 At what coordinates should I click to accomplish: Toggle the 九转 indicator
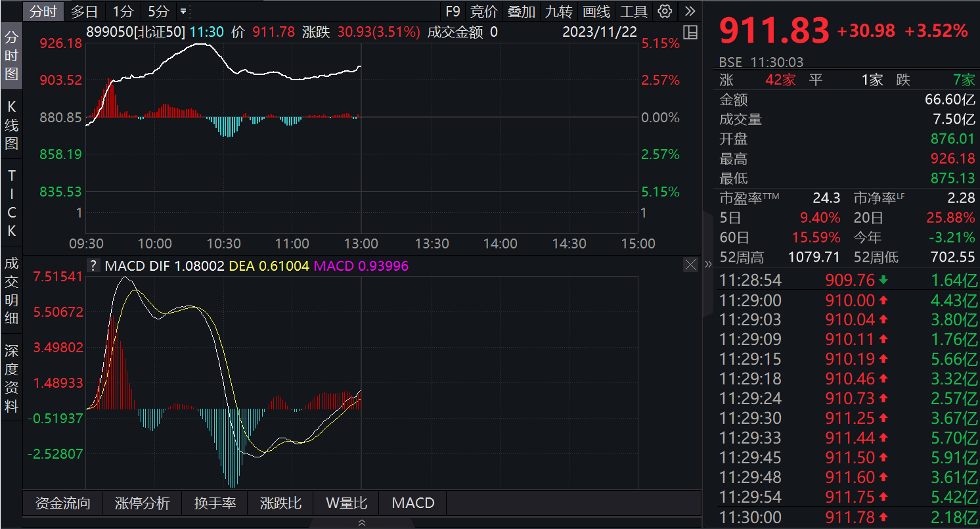[x=559, y=11]
